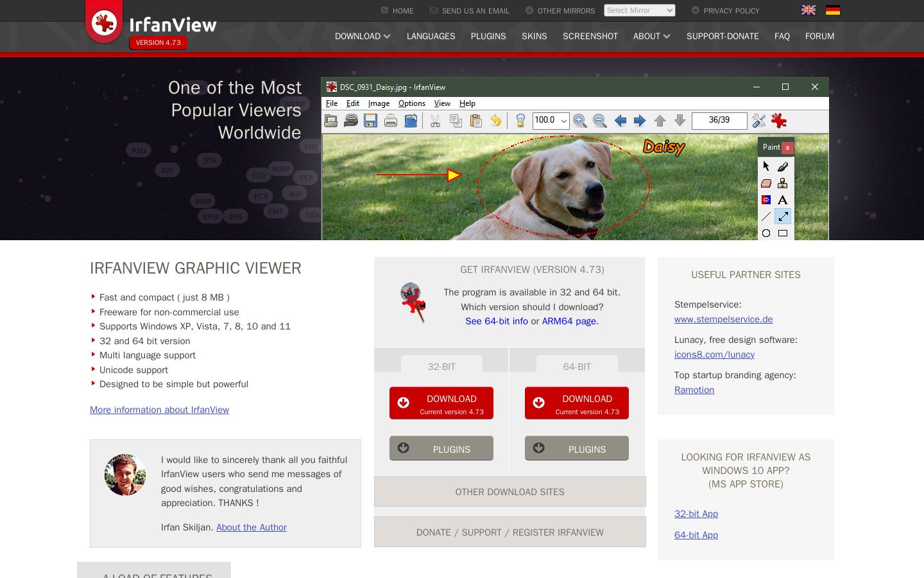Click the blue Previous image arrow
This screenshot has height=578, width=924.
click(620, 121)
